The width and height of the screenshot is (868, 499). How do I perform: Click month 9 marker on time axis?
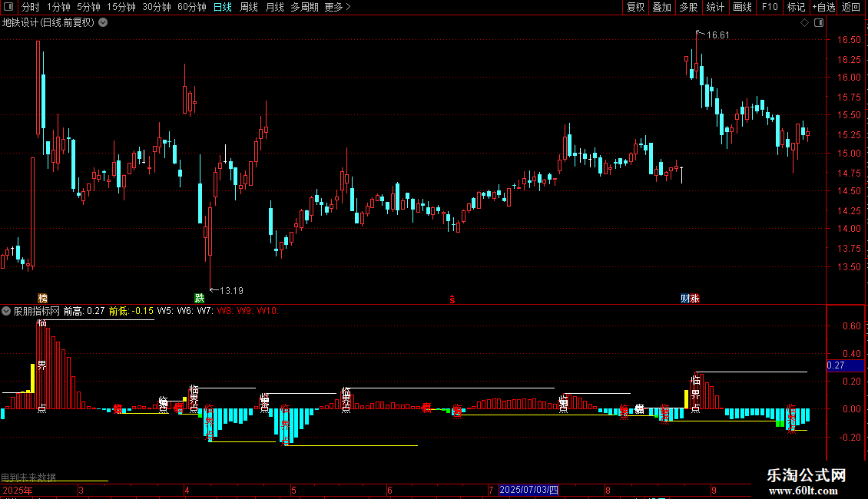coord(714,490)
